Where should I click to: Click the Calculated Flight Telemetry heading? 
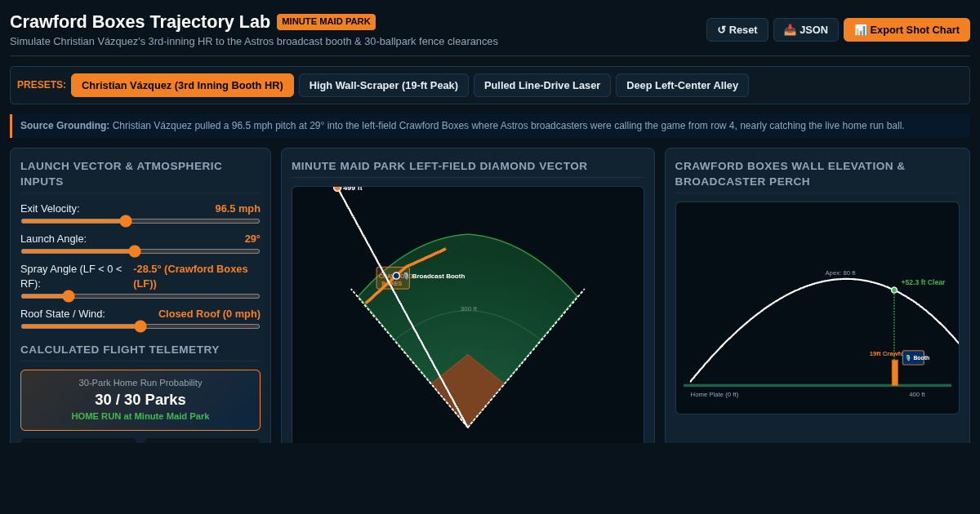(x=120, y=349)
